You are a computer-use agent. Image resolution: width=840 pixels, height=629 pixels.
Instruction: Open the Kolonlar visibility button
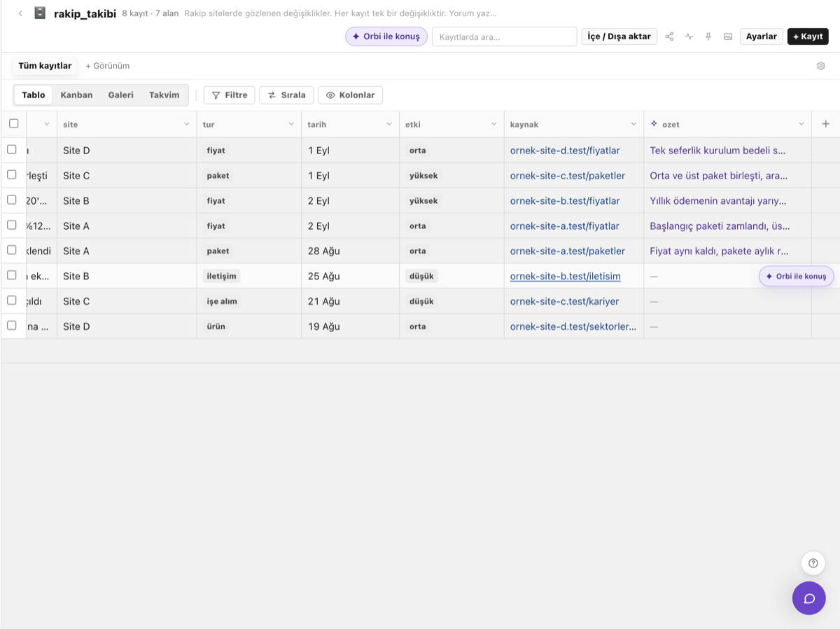click(x=351, y=95)
